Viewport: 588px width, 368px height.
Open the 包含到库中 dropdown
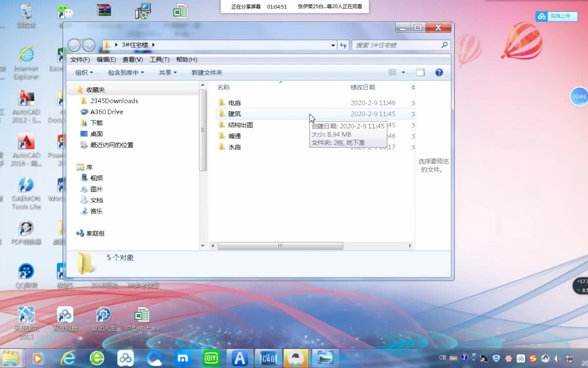tap(126, 72)
